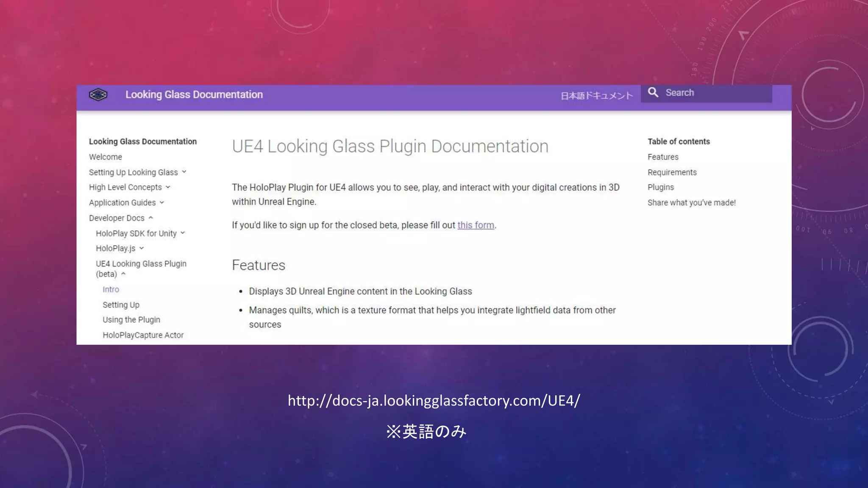
Task: Open the HoloPlayCapture Actor page
Action: tap(143, 335)
